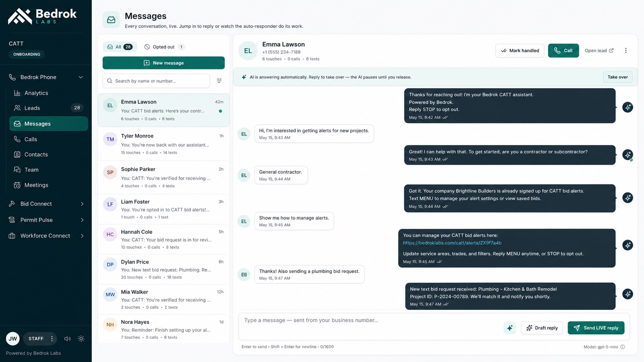
Task: Click the Workforce Connect briefcase icon
Action: [x=12, y=235]
